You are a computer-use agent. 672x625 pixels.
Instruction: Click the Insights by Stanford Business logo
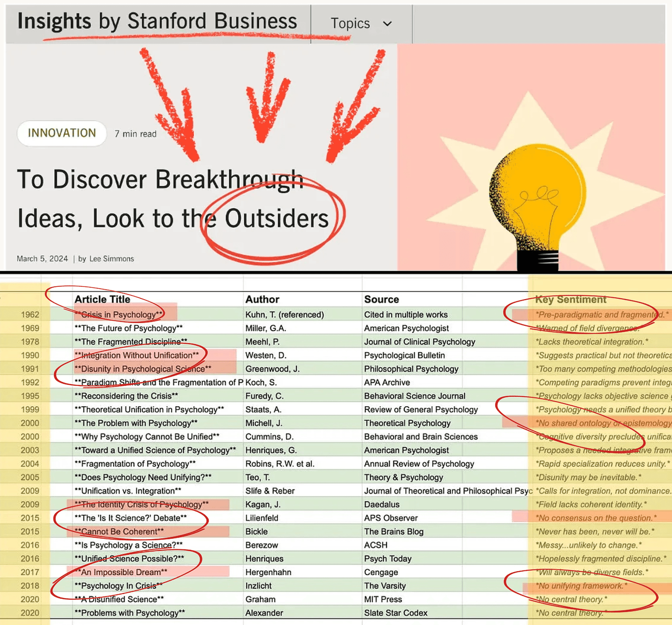(157, 21)
